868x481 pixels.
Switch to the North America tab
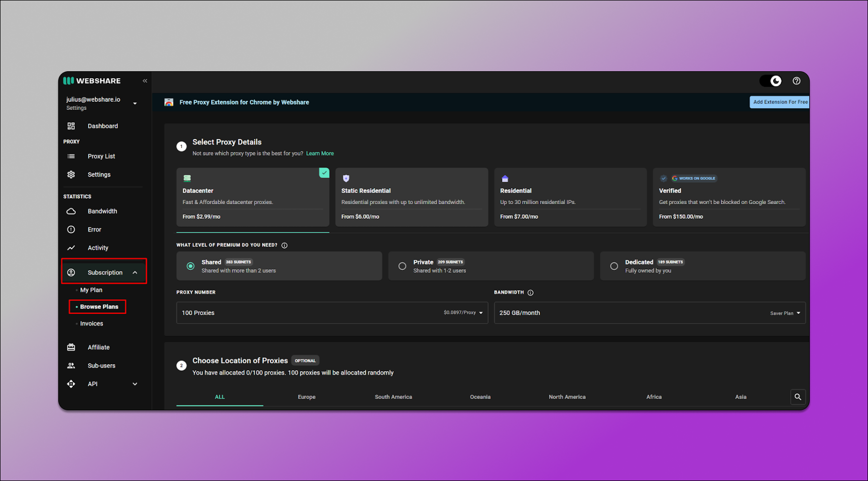567,397
